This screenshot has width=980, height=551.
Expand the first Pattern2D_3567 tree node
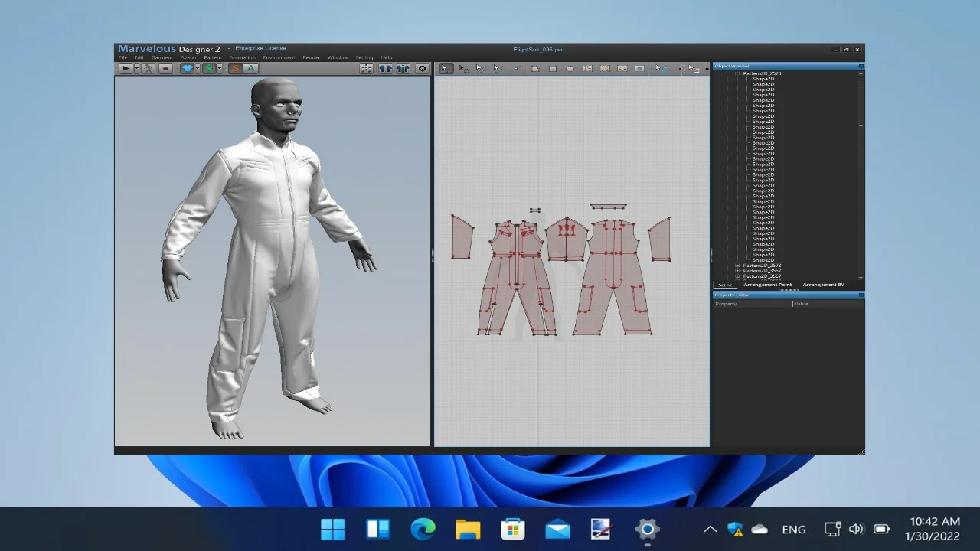tap(737, 271)
